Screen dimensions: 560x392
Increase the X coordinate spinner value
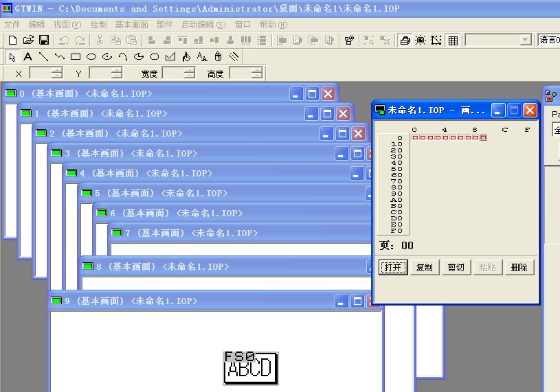(58, 70)
